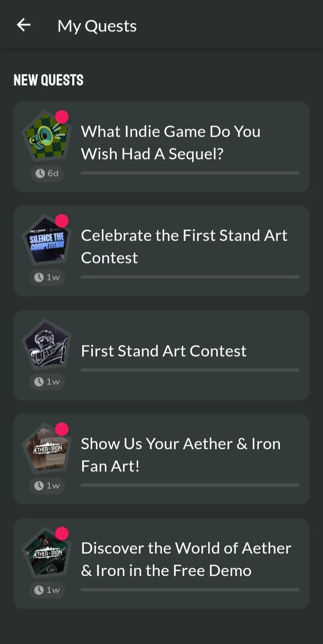The width and height of the screenshot is (323, 644).
Task: Tap the Fan Art quest progress bar
Action: tap(190, 485)
